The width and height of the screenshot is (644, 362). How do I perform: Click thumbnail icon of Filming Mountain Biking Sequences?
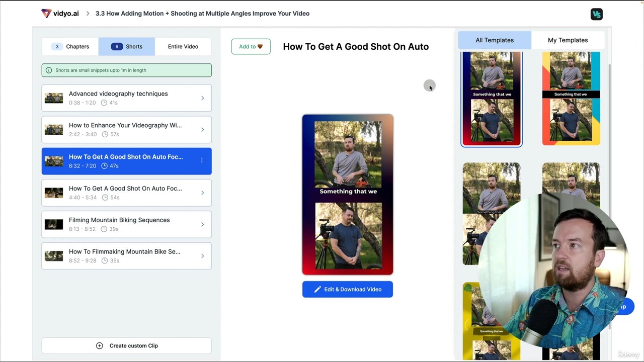(54, 224)
